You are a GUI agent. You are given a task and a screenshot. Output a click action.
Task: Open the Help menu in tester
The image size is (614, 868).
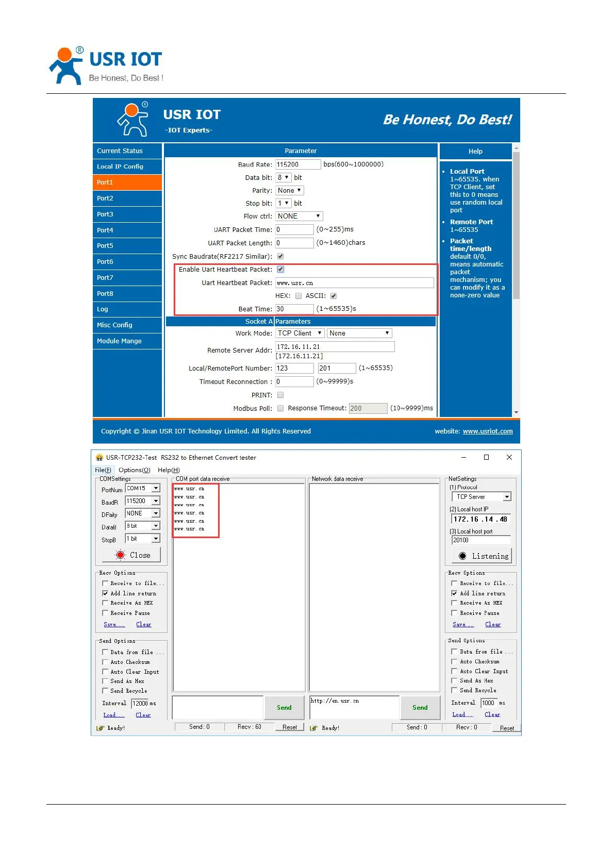pos(169,470)
